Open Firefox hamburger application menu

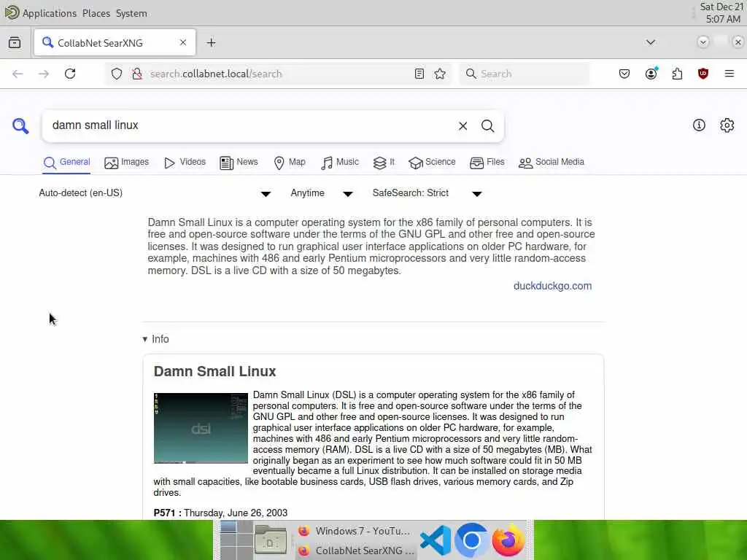[729, 74]
